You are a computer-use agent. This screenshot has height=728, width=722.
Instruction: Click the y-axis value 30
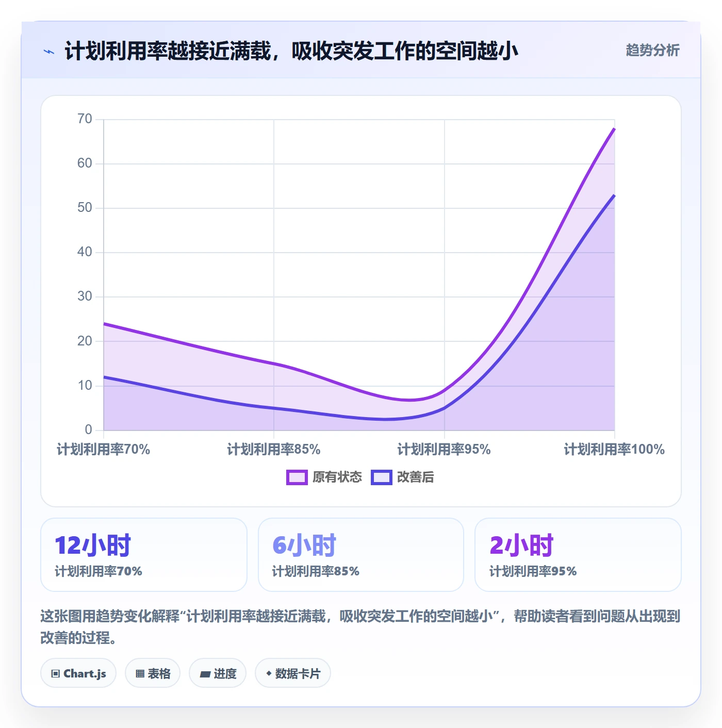85,296
